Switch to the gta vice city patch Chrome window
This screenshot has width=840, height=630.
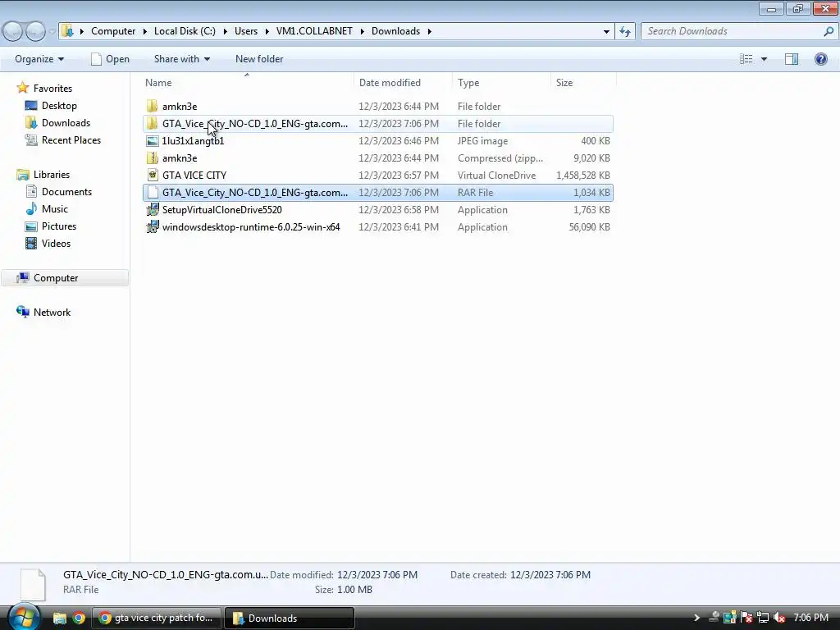[157, 618]
